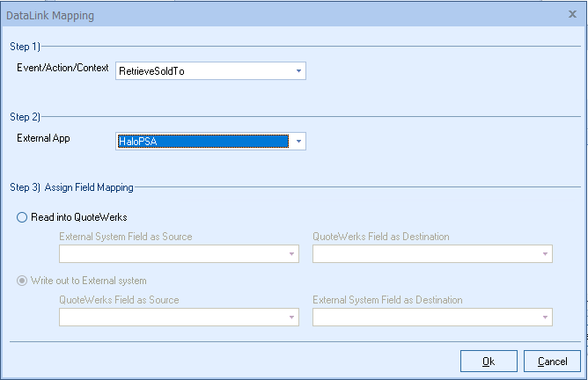The height and width of the screenshot is (380, 588).
Task: Click the Step 1) section label
Action: pos(26,45)
